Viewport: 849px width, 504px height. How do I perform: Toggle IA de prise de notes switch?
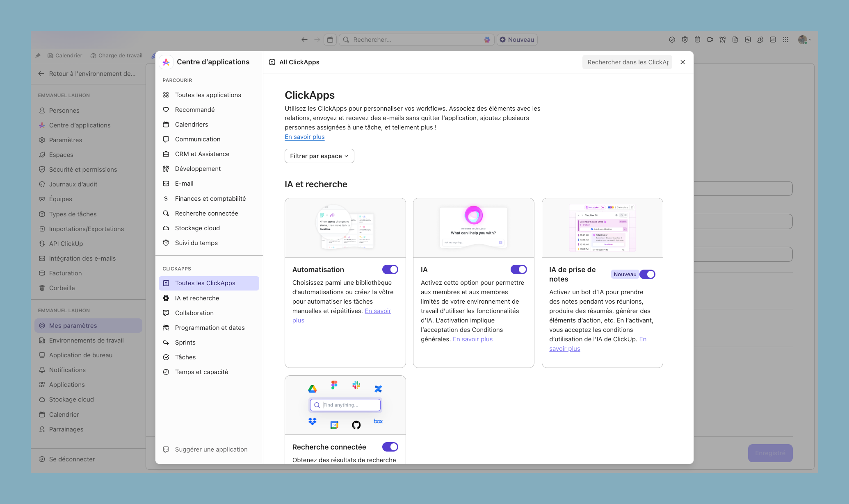[647, 274]
